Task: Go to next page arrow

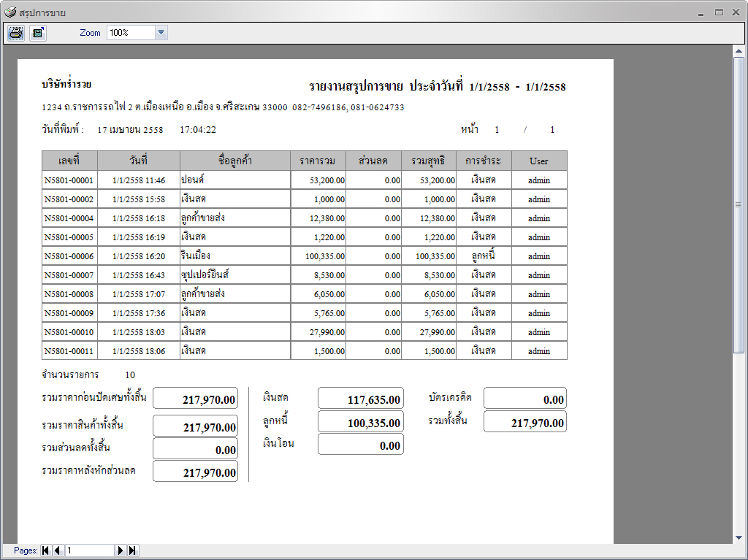Action: [121, 551]
